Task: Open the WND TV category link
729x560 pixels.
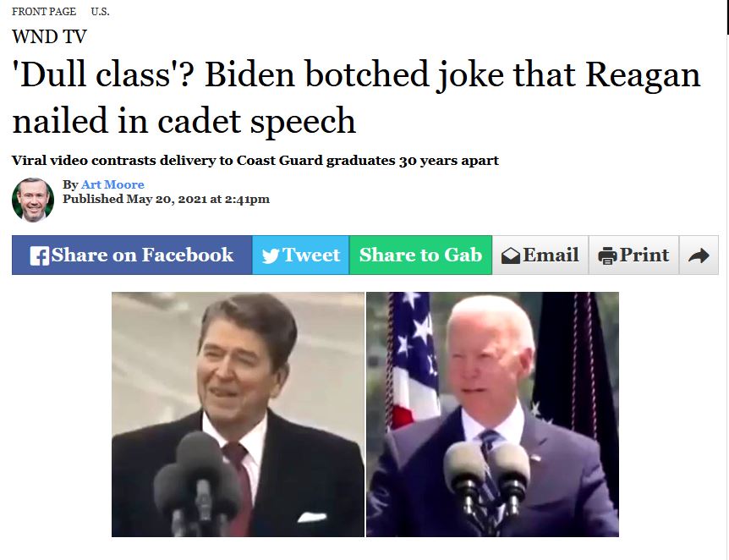Action: pos(49,36)
